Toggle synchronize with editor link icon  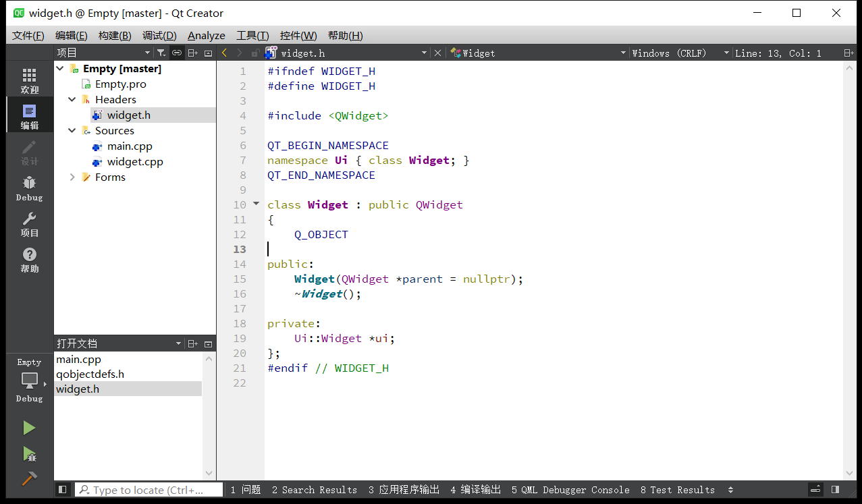(x=176, y=53)
